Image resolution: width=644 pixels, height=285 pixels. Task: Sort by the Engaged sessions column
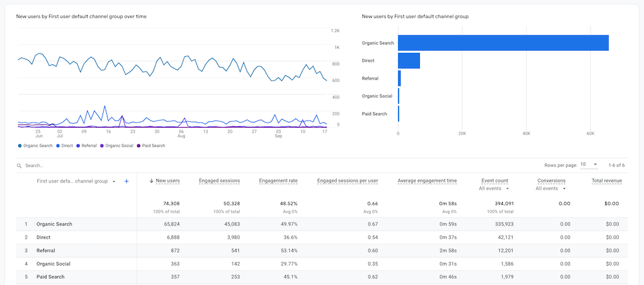pos(220,181)
